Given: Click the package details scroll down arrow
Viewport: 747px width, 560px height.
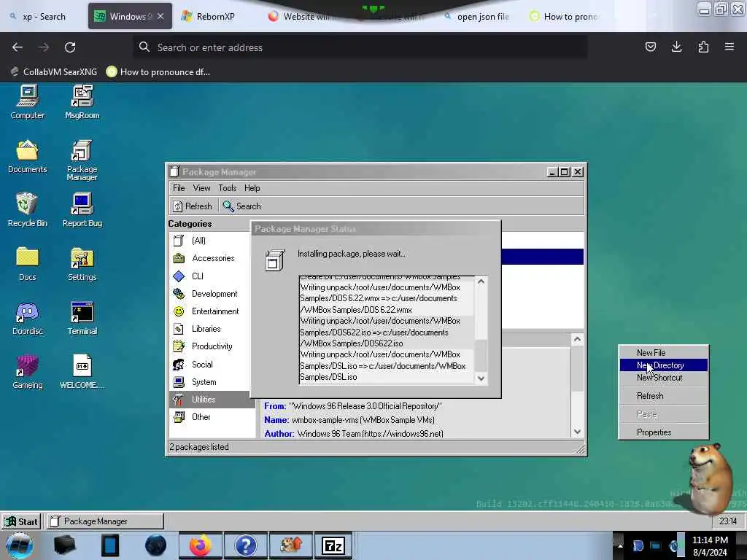Looking at the screenshot, I should [x=578, y=432].
